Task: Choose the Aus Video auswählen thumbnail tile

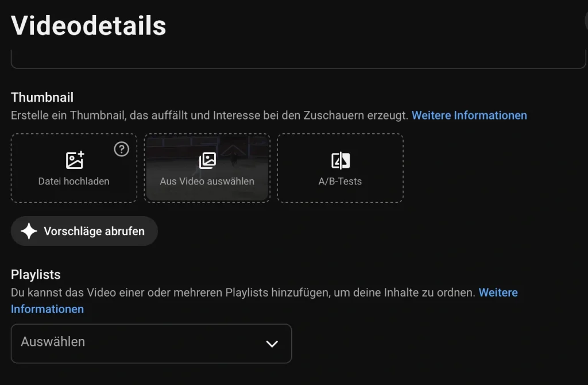Action: click(207, 168)
